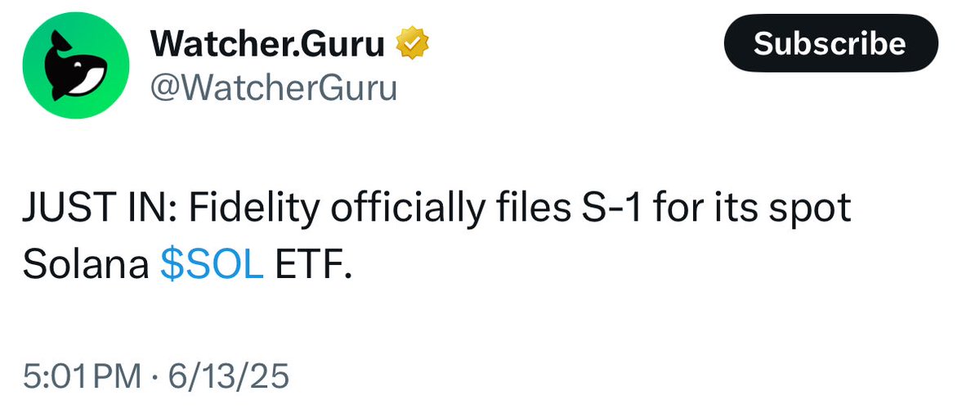Click the 6/13/25 post date
This screenshot has width=980, height=413.
pyautogui.click(x=222, y=377)
